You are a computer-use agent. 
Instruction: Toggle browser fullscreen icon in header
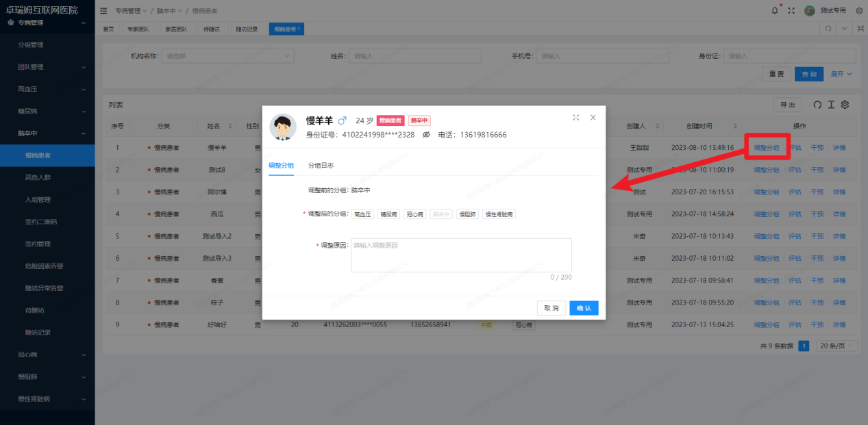[x=791, y=10]
